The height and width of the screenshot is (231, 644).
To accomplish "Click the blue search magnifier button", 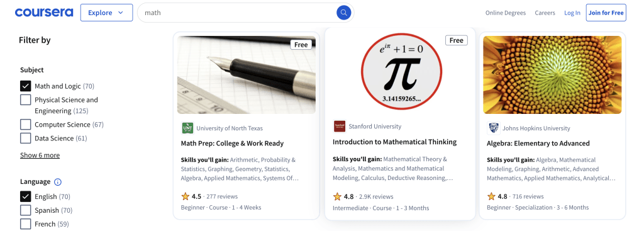I will (x=344, y=13).
